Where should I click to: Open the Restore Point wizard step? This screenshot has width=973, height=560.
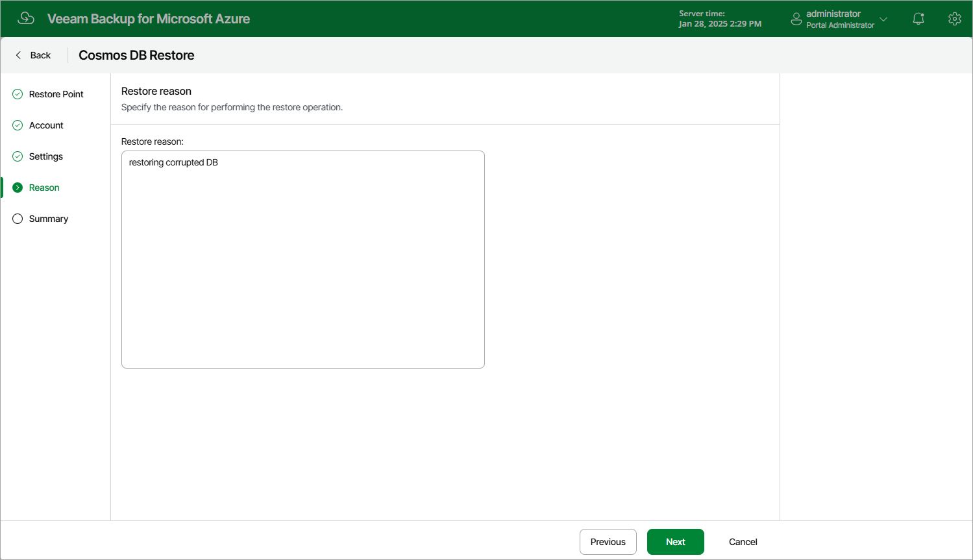pos(56,94)
